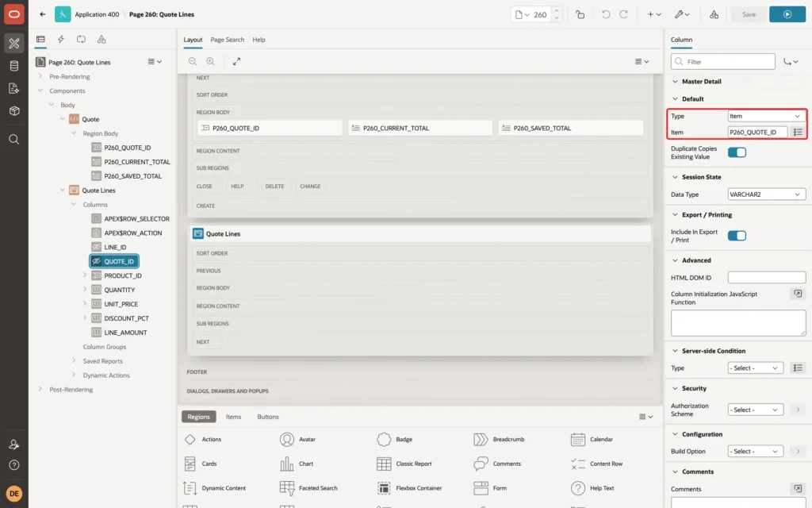This screenshot has width=812, height=508.
Task: Toggle Include In Export / Print switch
Action: click(x=737, y=236)
